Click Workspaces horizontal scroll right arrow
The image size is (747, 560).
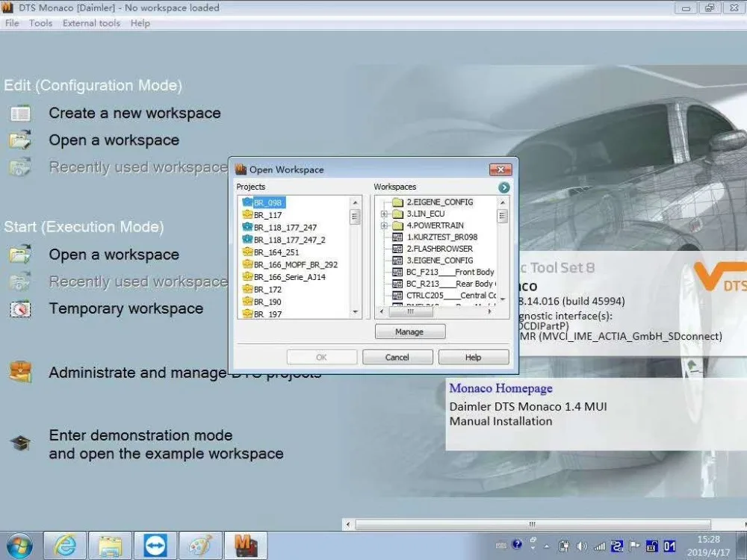tap(490, 311)
